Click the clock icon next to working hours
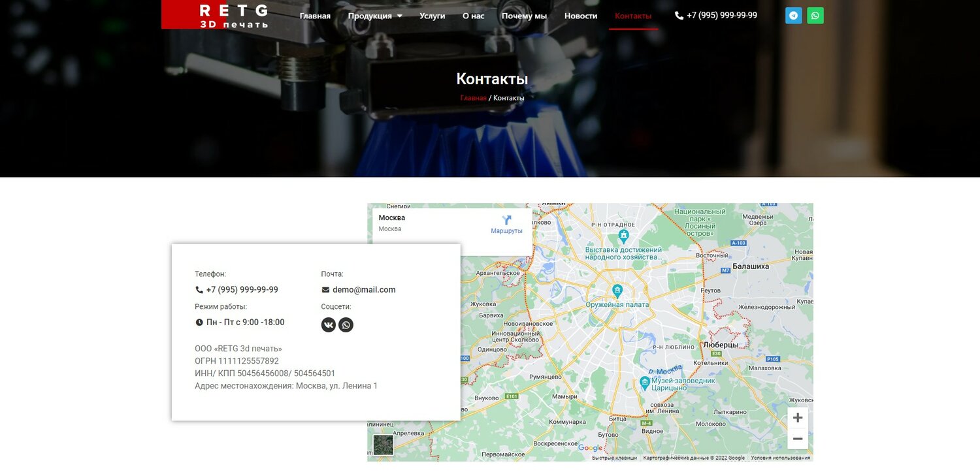Screen dimensions: 980x476 (199, 323)
